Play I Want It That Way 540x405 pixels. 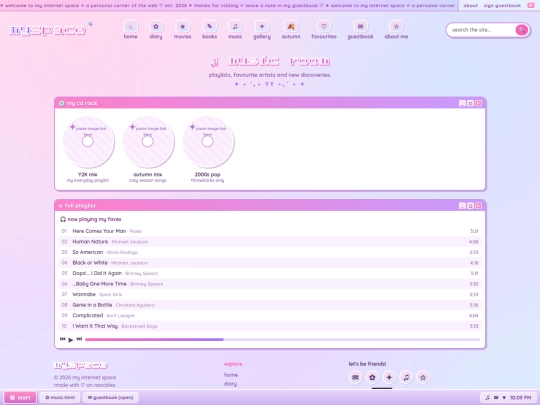[x=270, y=326]
